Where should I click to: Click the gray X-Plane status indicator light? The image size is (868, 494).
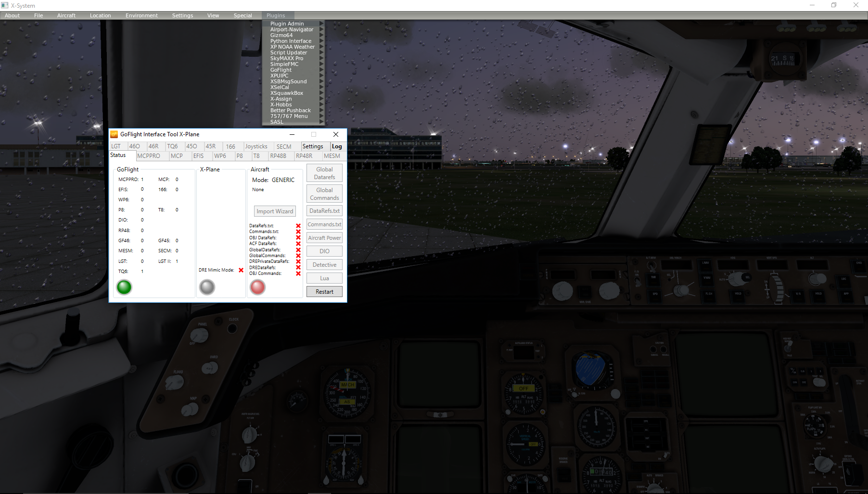(x=207, y=287)
